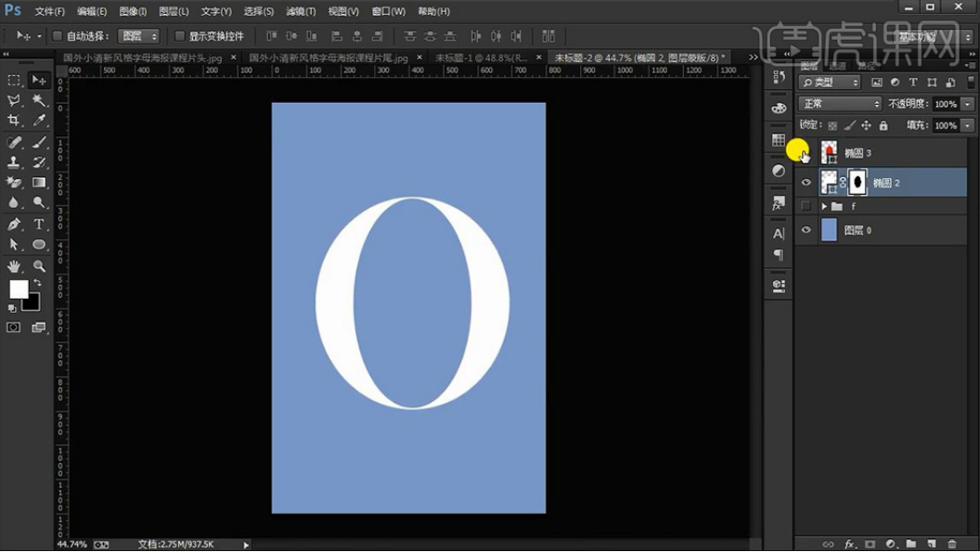Filter layers by pixel layer icon
The width and height of the screenshot is (980, 552).
(x=877, y=83)
